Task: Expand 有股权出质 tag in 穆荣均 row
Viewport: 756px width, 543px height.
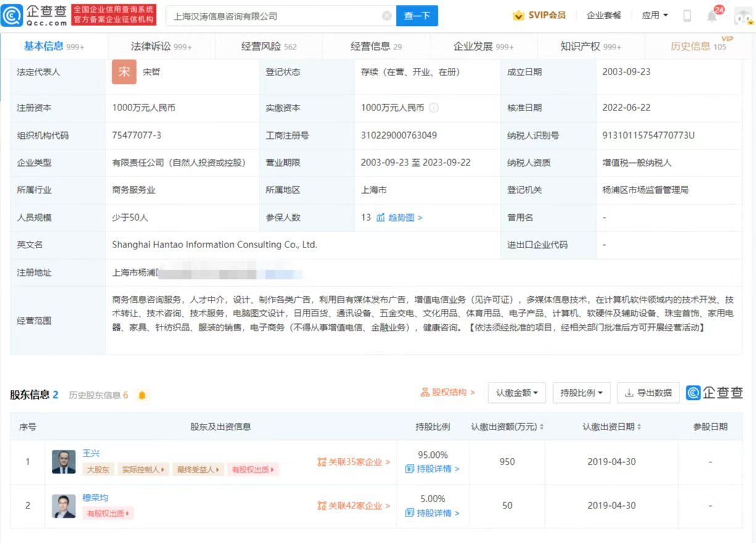Action: pyautogui.click(x=109, y=513)
